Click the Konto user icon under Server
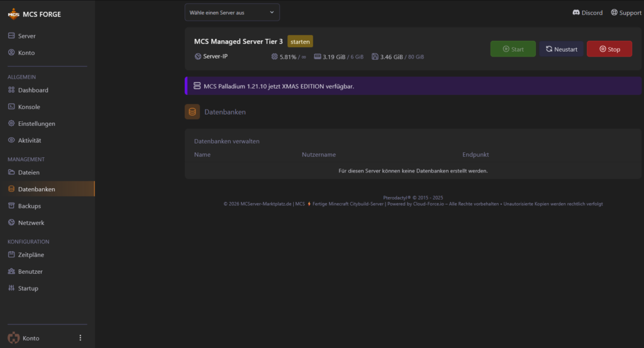This screenshot has height=348, width=644. (x=11, y=52)
